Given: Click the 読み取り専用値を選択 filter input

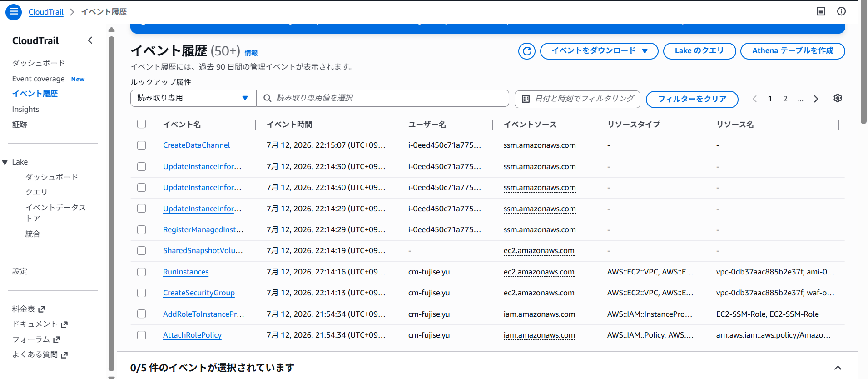Looking at the screenshot, I should (x=382, y=98).
